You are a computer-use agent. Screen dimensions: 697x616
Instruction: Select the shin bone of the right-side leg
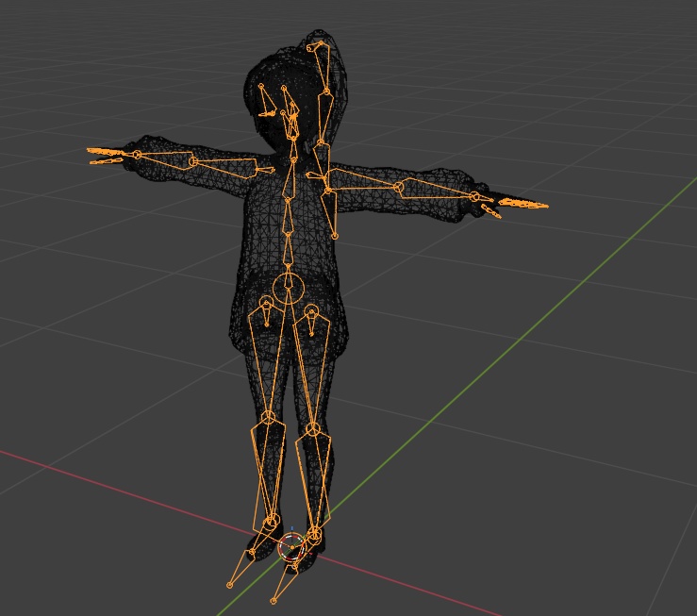(315, 482)
